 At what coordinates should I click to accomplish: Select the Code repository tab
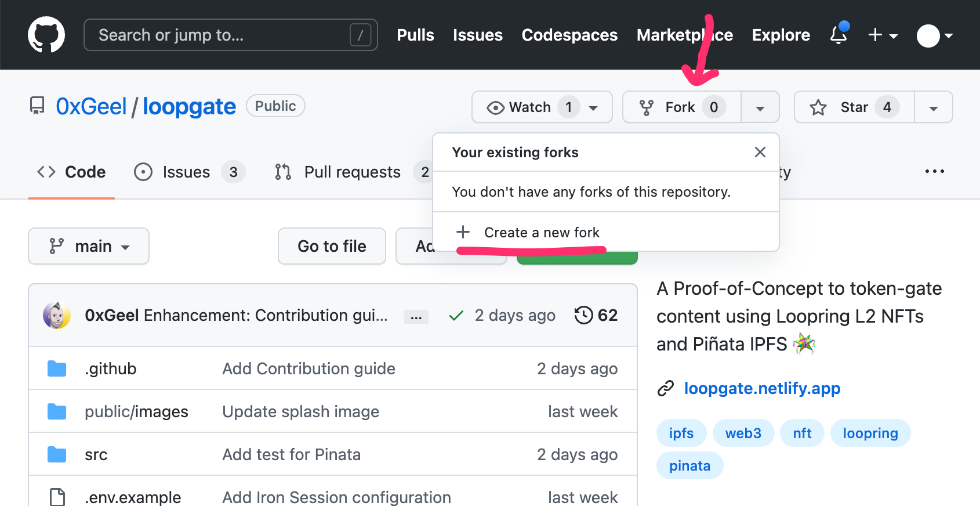(x=71, y=172)
